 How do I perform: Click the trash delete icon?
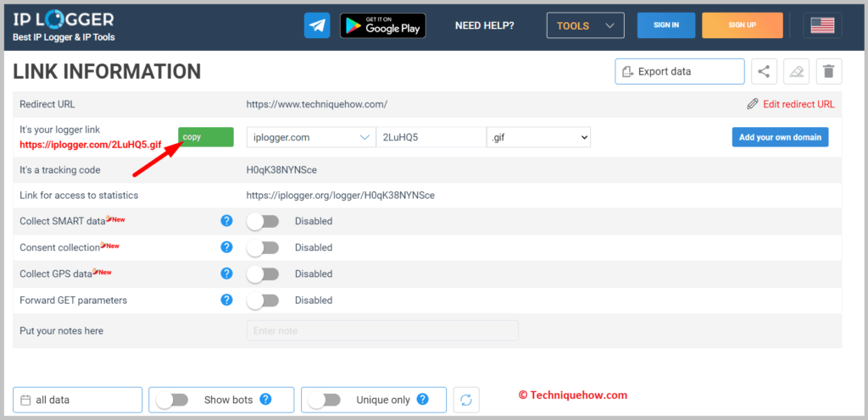[x=829, y=71]
